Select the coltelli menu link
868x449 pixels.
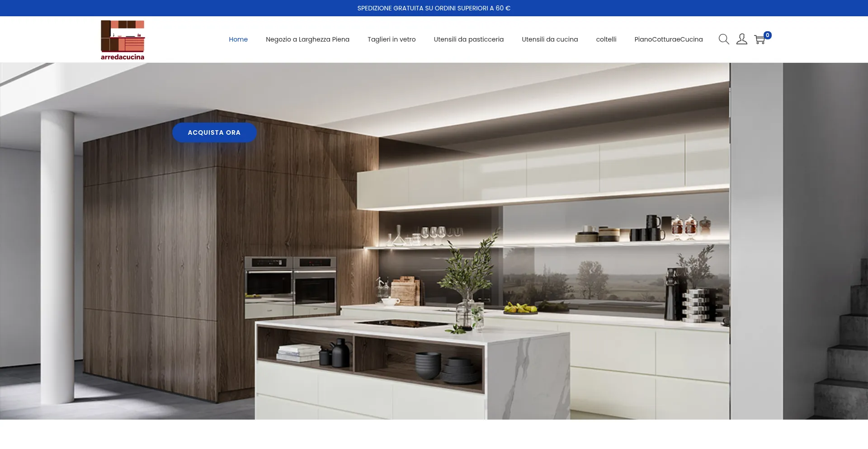click(x=606, y=39)
